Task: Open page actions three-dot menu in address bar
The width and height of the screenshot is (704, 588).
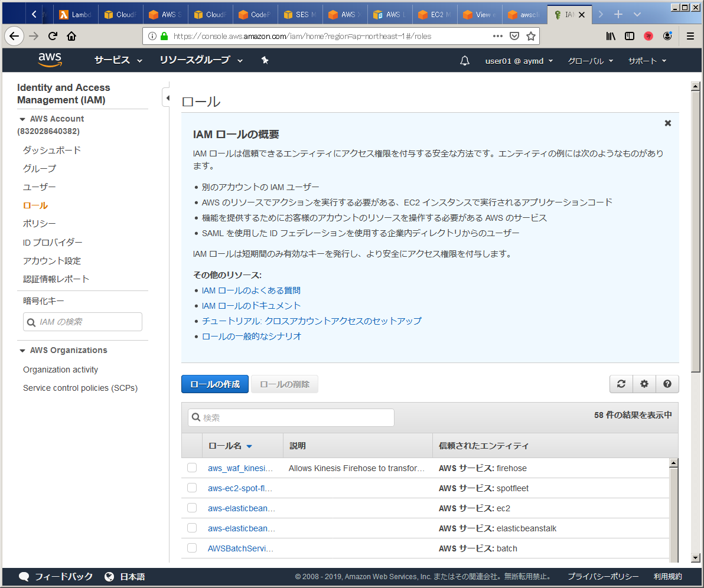Action: pos(498,36)
